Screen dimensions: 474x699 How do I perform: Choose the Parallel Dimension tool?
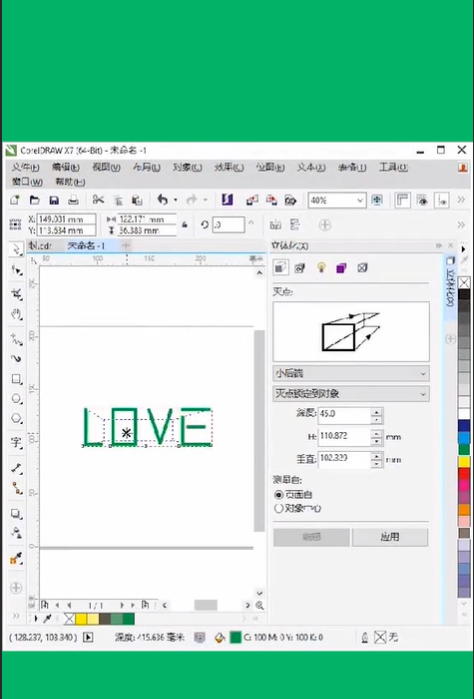16,468
